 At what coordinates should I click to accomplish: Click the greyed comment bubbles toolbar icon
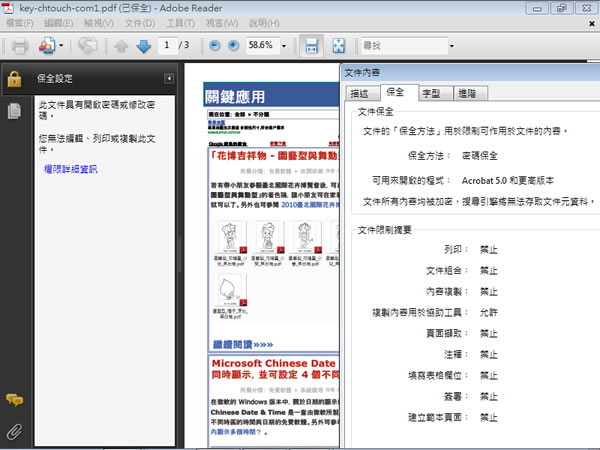88,46
